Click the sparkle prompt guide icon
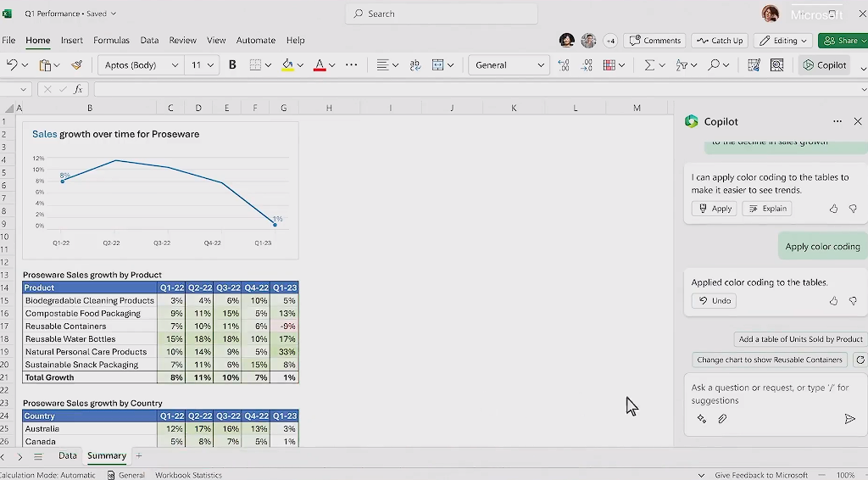This screenshot has width=868, height=480. click(x=701, y=419)
